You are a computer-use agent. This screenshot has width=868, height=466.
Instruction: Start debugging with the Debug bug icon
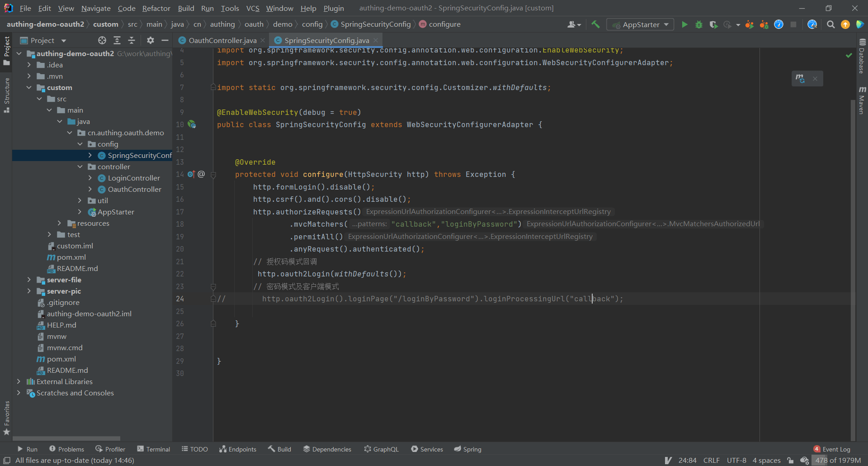click(x=699, y=24)
